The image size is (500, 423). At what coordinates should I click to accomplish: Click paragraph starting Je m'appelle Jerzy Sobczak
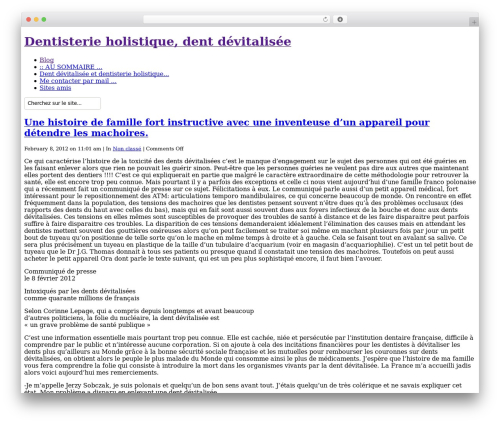coord(243,388)
